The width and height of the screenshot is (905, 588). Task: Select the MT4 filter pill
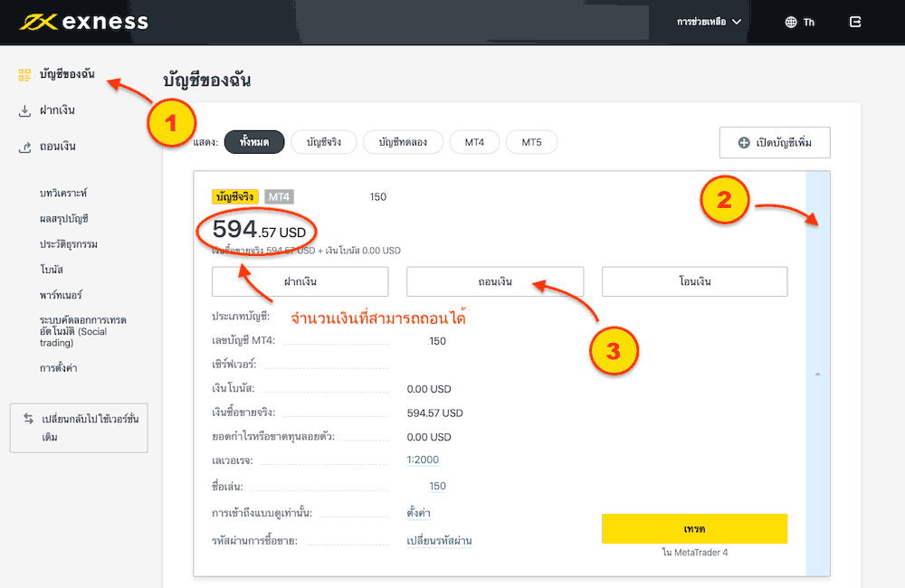point(474,142)
